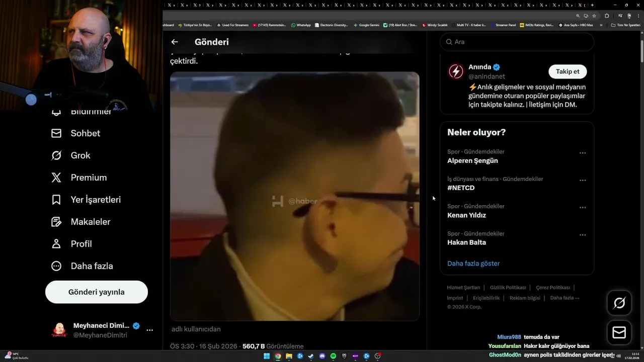
Task: Click the X Premium logo icon
Action: (x=56, y=177)
